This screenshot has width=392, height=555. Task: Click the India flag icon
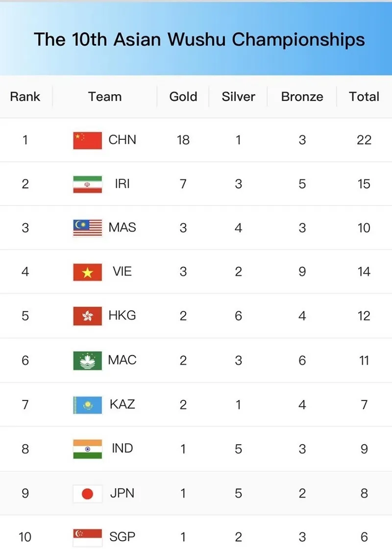pos(87,449)
